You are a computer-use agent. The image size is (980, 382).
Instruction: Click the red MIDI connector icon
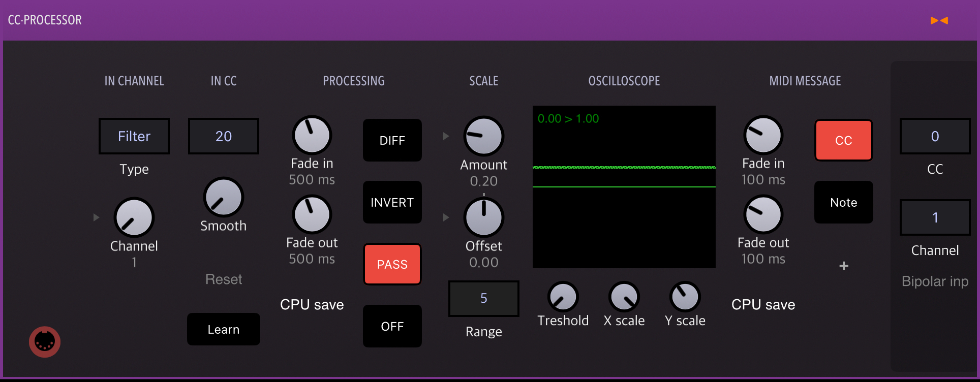(x=45, y=342)
